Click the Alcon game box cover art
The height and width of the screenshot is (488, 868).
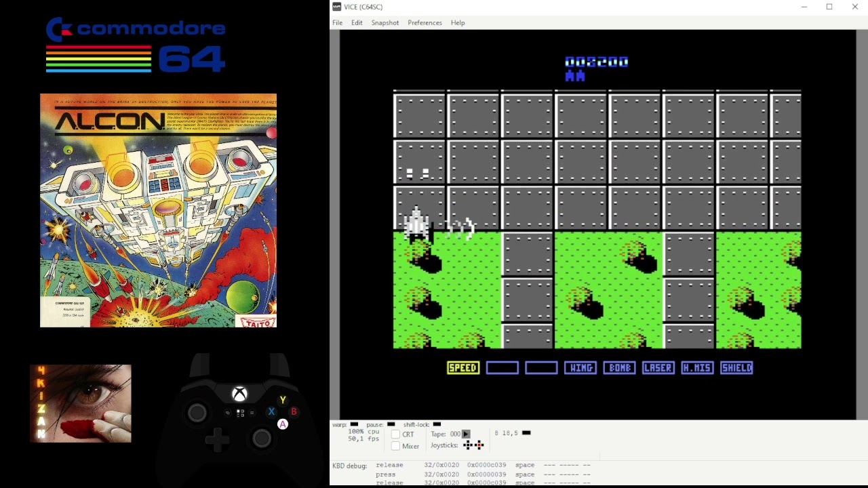(x=158, y=211)
